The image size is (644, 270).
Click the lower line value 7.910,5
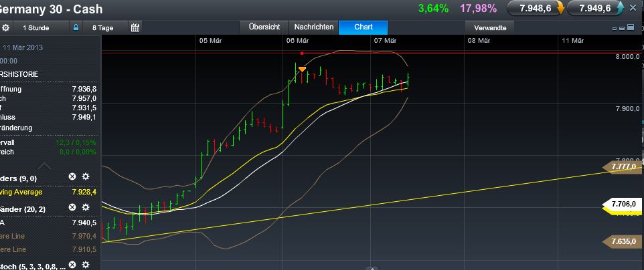tap(84, 249)
